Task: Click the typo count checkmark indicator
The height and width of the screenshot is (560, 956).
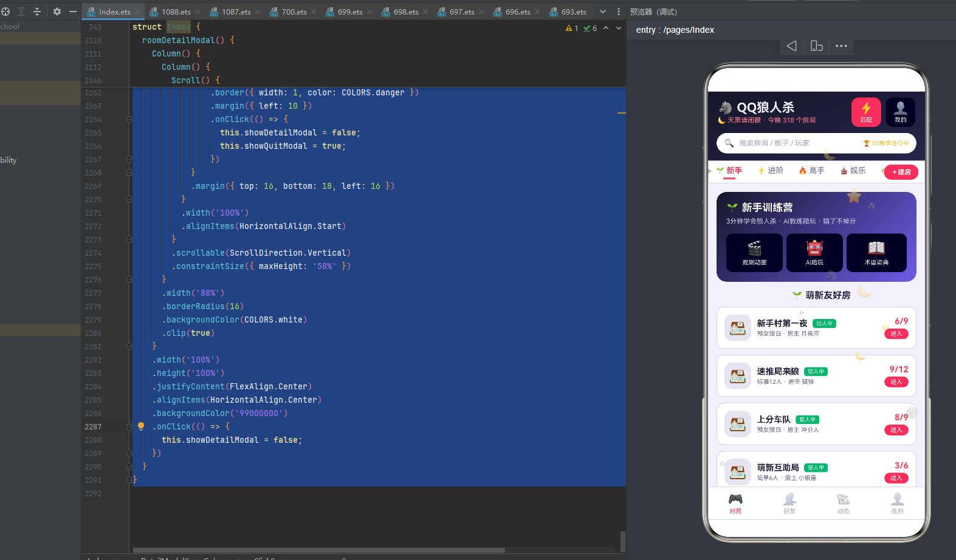Action: (x=590, y=28)
